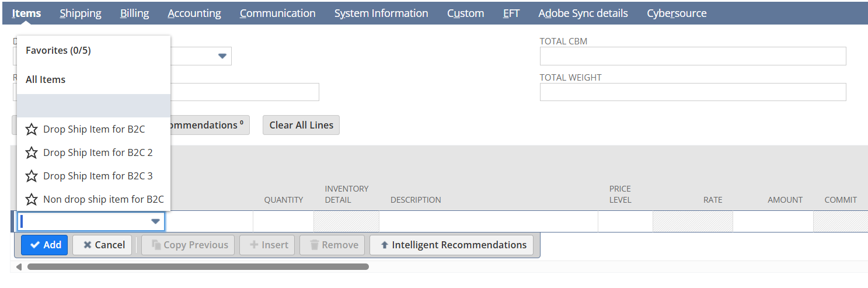Star the Drop Ship Item for B2C favorite
The width and height of the screenshot is (868, 288).
pyautogui.click(x=32, y=130)
